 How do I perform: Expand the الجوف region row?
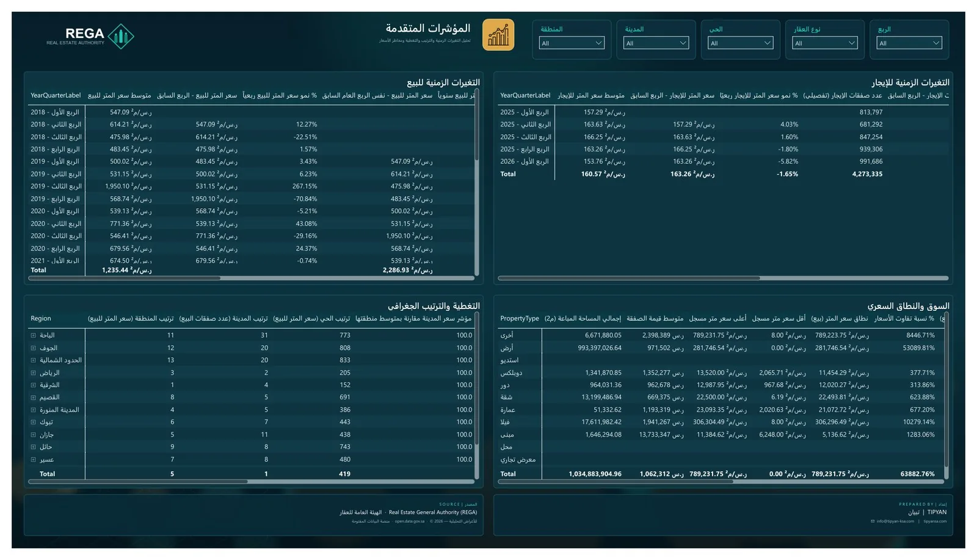[34, 347]
